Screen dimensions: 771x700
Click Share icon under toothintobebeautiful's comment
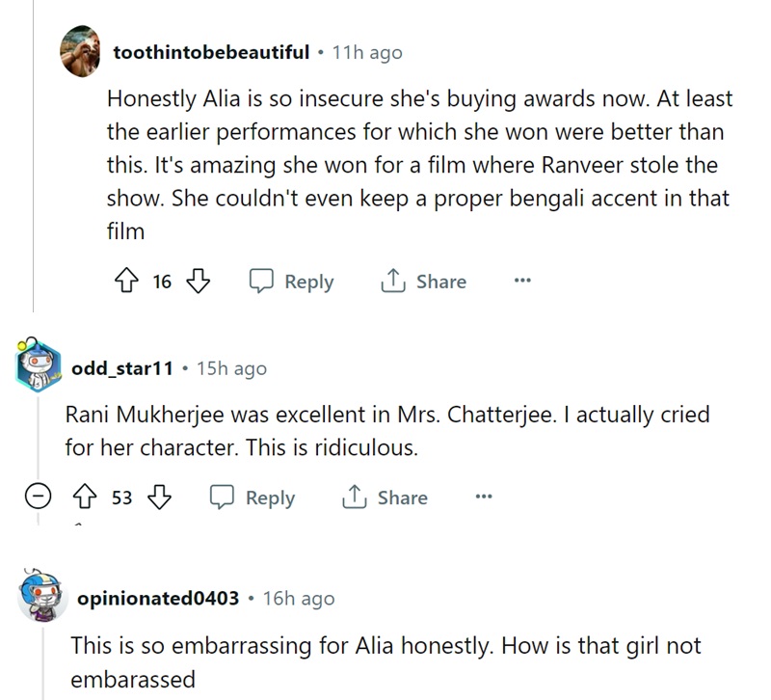point(392,282)
